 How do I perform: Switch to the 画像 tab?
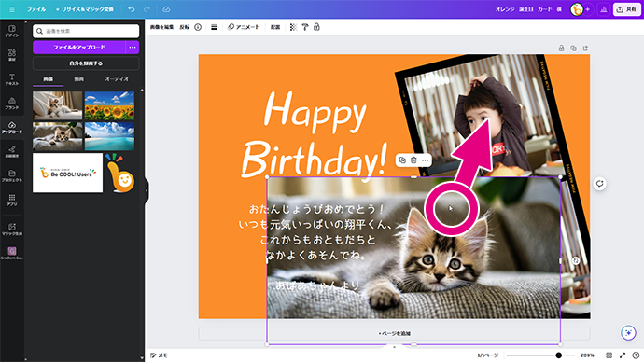(x=48, y=78)
